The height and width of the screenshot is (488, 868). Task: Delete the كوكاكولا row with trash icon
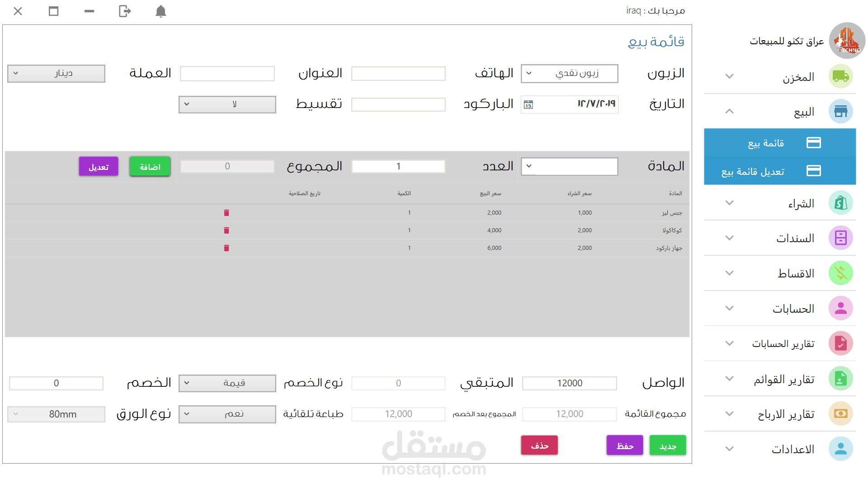226,230
